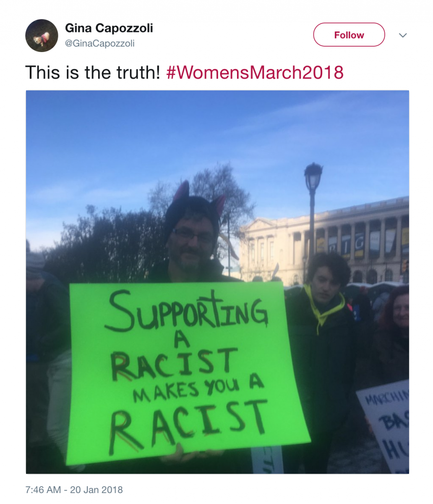Click the tweet text "This is the truth!"
This screenshot has width=433, height=504.
point(93,72)
